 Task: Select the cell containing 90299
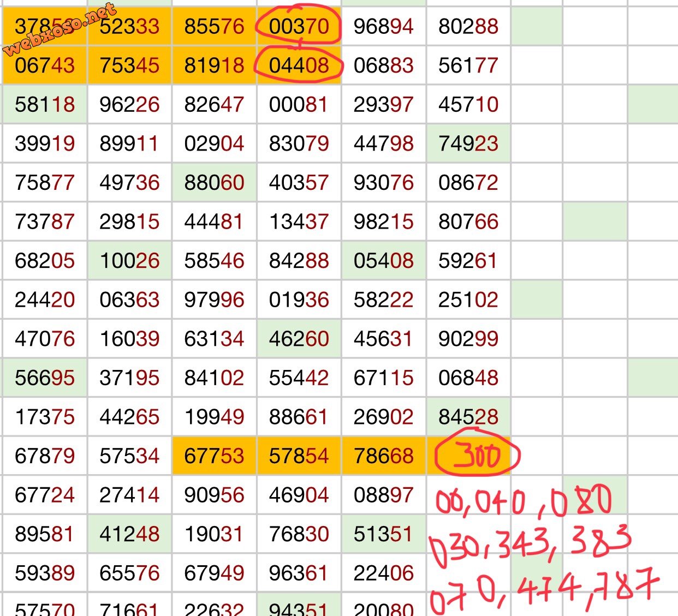click(468, 339)
